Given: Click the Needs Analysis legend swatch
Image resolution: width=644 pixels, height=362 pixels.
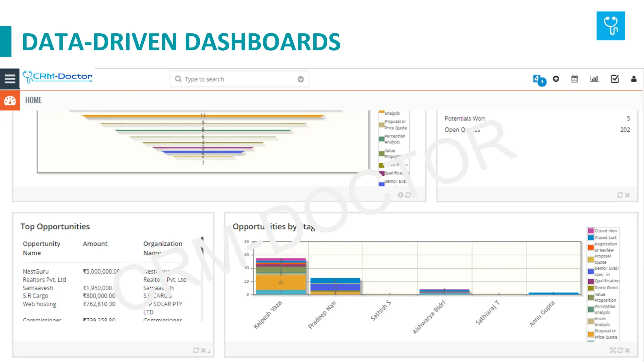Looking at the screenshot, I should point(591,321).
